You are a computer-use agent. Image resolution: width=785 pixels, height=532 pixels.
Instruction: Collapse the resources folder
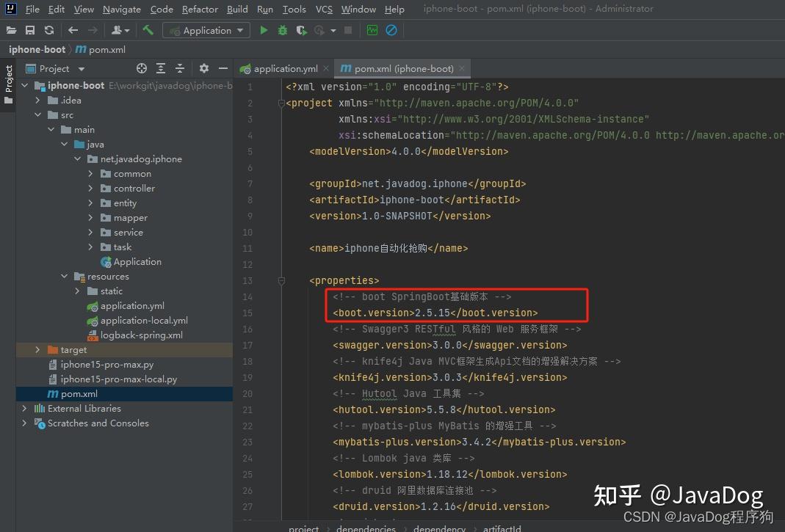65,276
